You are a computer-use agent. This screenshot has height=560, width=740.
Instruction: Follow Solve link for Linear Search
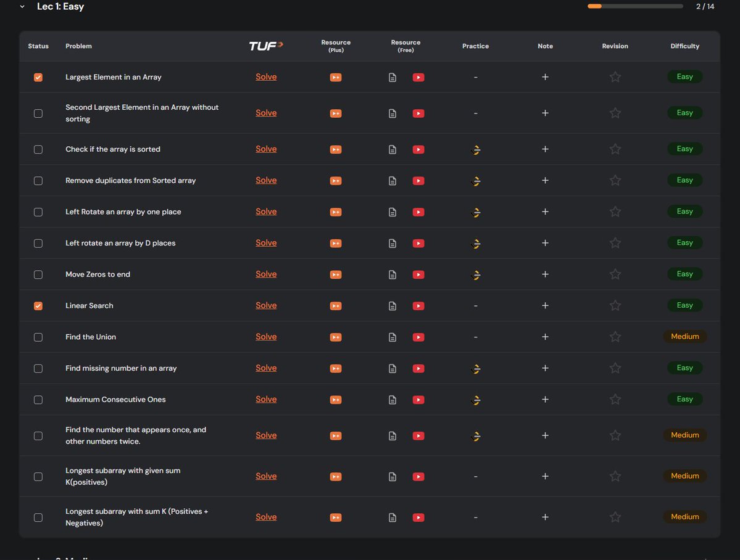[266, 305]
